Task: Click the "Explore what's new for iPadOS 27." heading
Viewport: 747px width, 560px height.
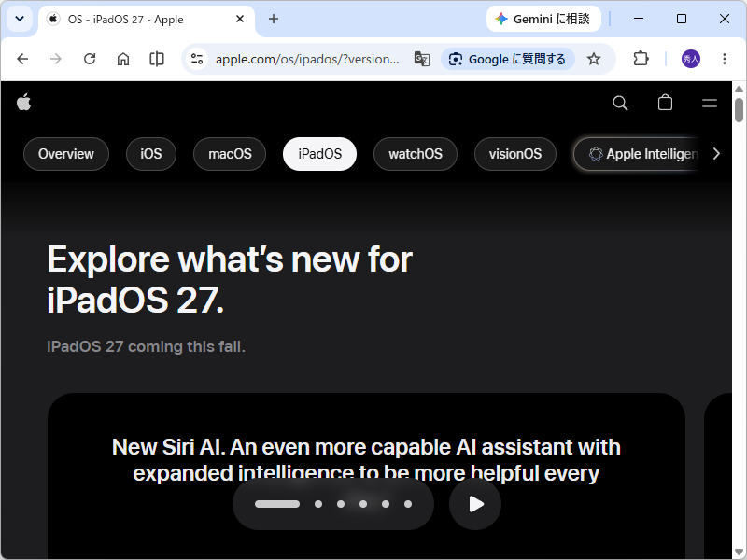Action: [230, 279]
